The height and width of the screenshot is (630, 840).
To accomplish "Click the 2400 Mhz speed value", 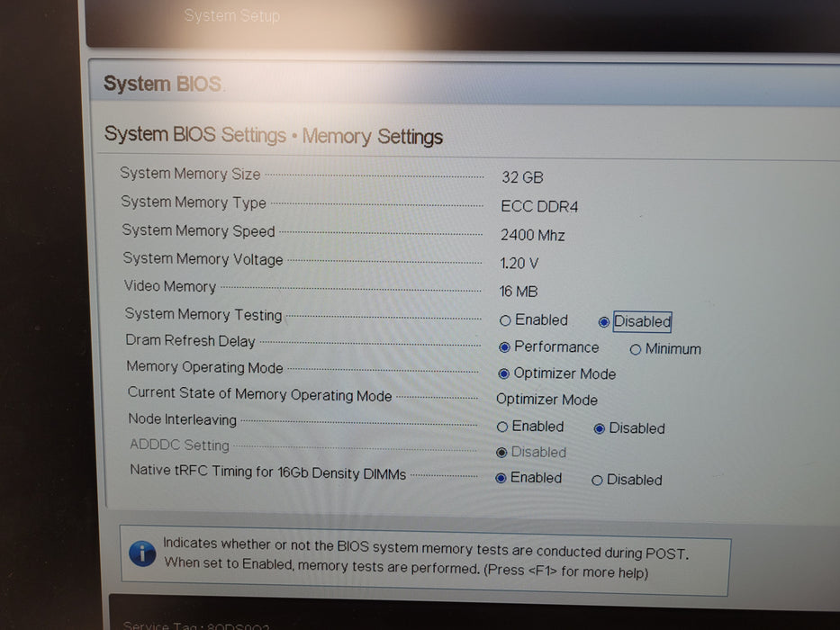I will (532, 235).
